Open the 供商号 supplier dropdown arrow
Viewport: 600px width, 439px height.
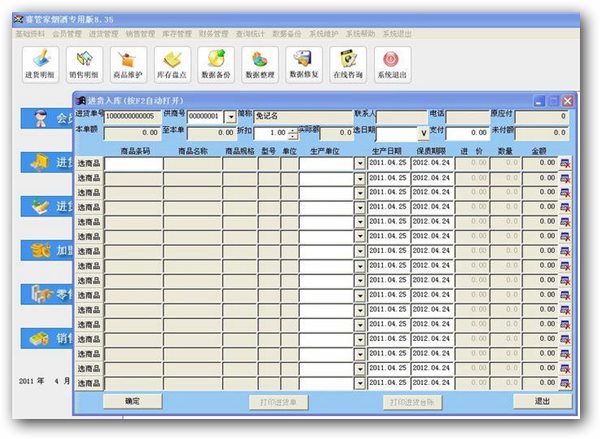[x=230, y=117]
